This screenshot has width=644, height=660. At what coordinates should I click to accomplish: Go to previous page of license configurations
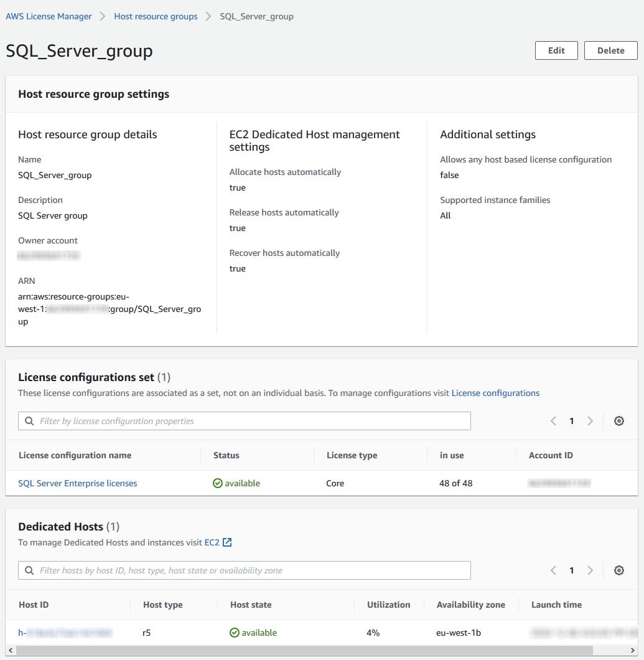tap(554, 421)
